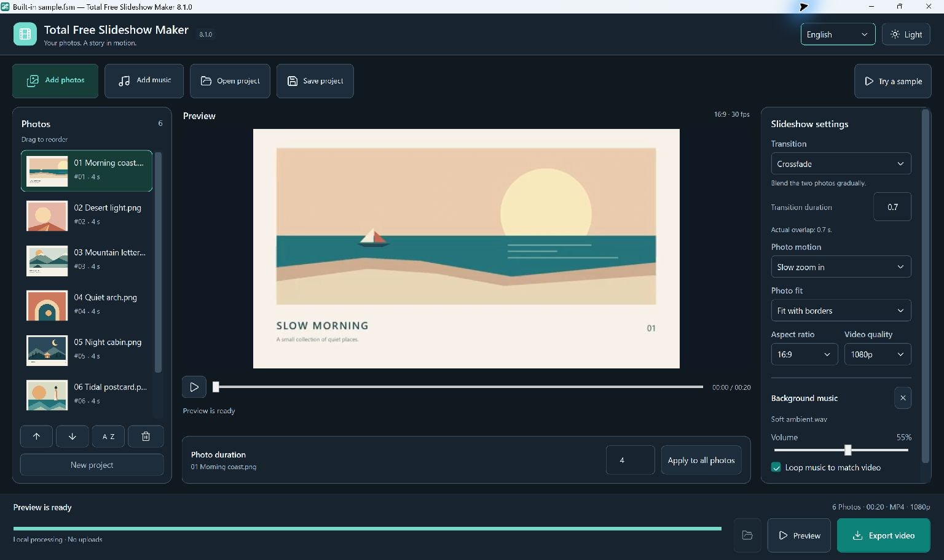Open the Transition dropdown showing Crossfade
The height and width of the screenshot is (560, 944).
(841, 164)
